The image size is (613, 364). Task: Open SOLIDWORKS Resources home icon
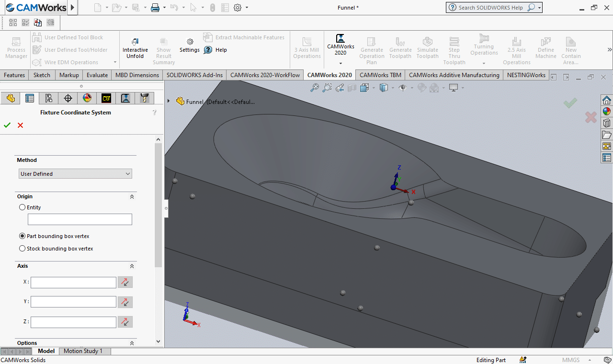click(x=607, y=100)
